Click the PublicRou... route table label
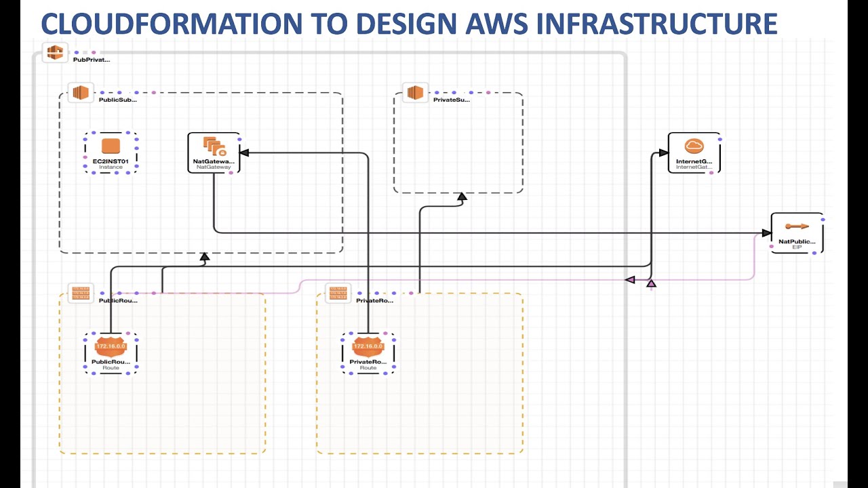Image resolution: width=868 pixels, height=488 pixels. tap(118, 300)
